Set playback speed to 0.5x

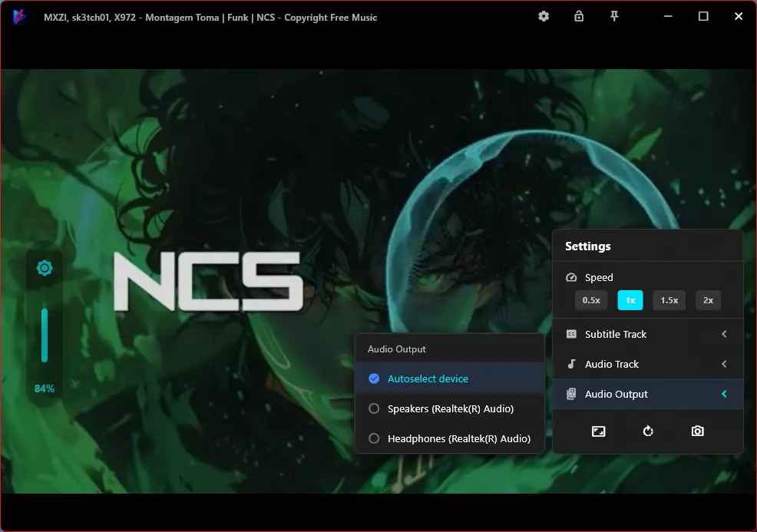click(591, 300)
